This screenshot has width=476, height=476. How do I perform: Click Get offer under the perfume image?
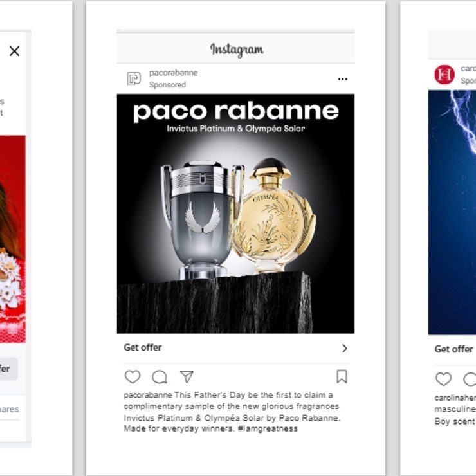pyautogui.click(x=143, y=347)
